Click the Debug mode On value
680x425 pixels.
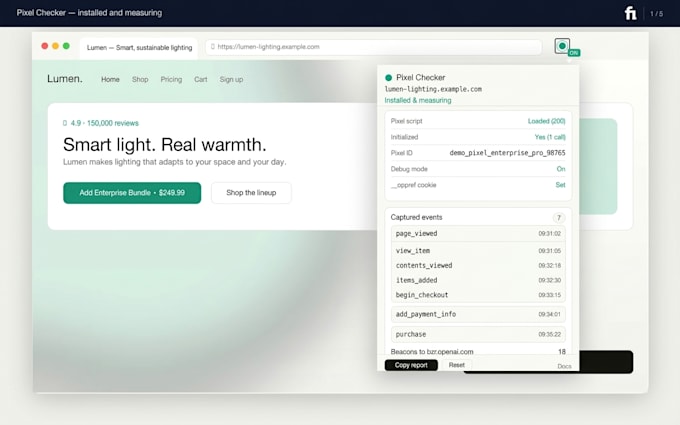click(x=561, y=169)
